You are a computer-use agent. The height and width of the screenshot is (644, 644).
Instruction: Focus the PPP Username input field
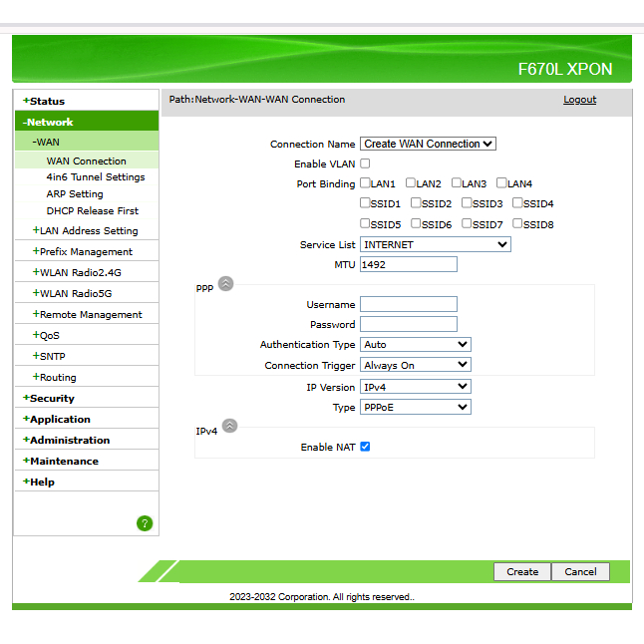coord(408,304)
